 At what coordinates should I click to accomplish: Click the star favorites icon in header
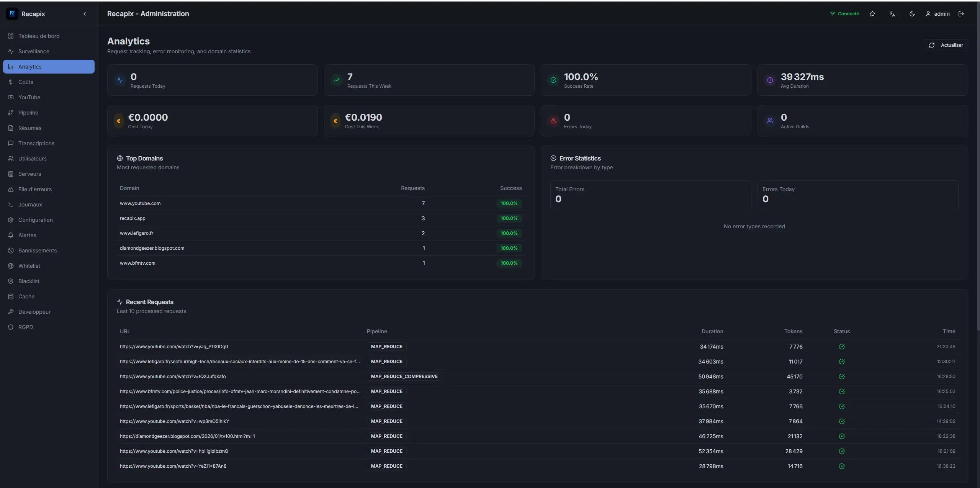[872, 14]
